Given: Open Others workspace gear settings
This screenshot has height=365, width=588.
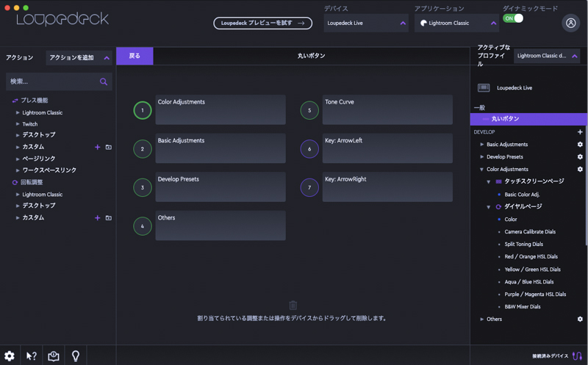Looking at the screenshot, I should (580, 319).
